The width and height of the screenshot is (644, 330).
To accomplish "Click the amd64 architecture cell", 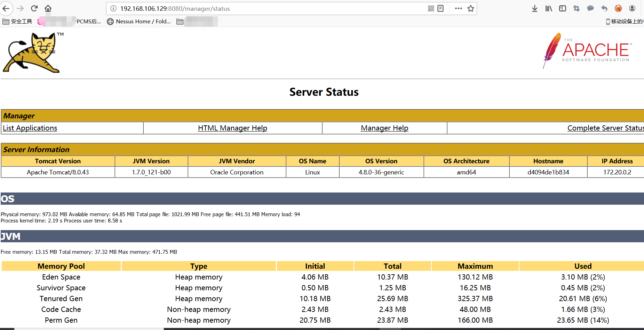I will (466, 172).
